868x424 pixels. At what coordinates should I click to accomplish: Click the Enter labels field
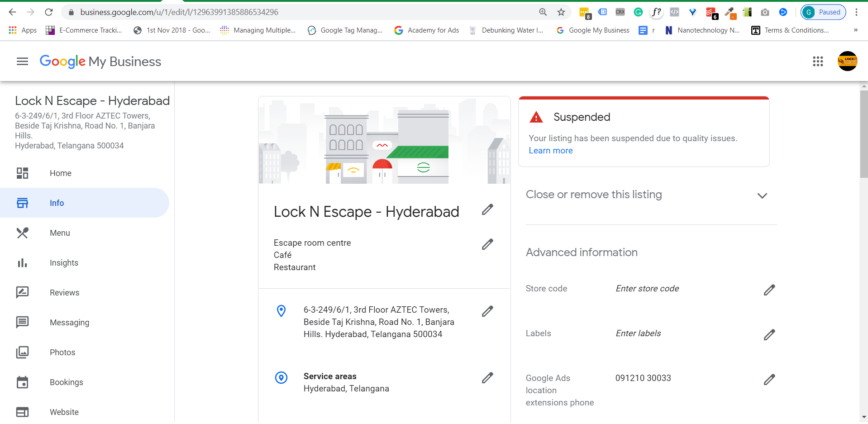click(x=638, y=333)
